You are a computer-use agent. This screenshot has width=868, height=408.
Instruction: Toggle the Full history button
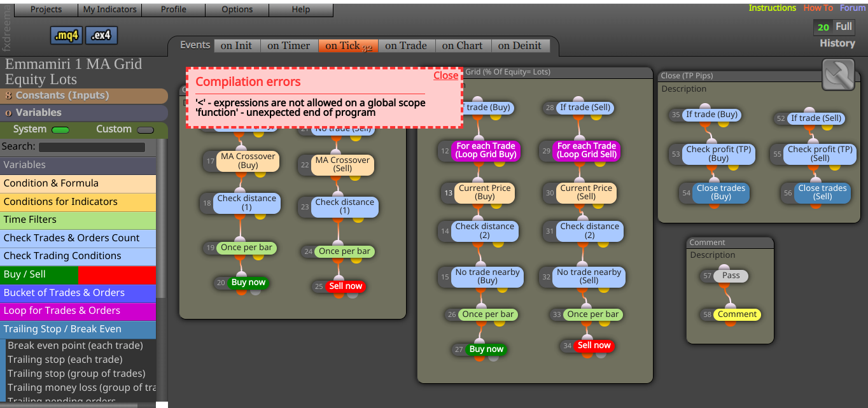pyautogui.click(x=844, y=27)
